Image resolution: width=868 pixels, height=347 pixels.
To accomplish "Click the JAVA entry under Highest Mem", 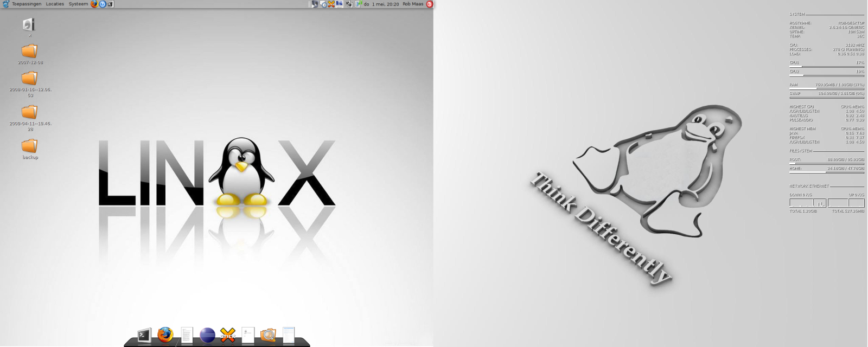I will point(794,133).
